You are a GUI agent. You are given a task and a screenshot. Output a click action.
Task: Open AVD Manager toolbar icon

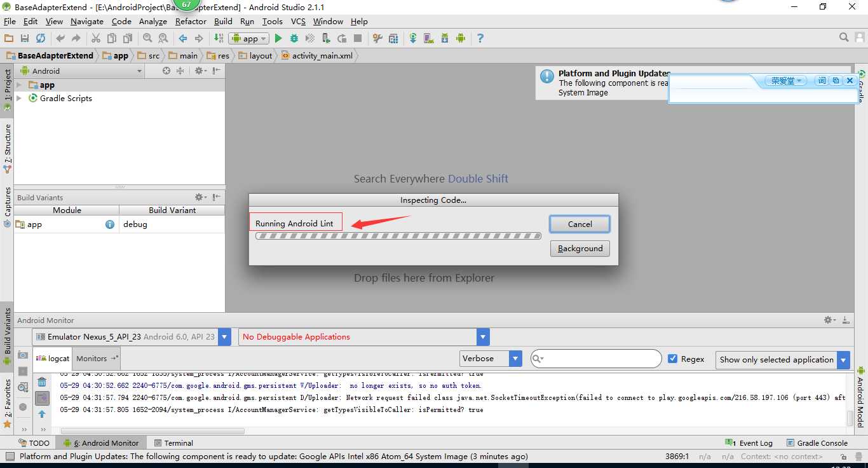(429, 39)
